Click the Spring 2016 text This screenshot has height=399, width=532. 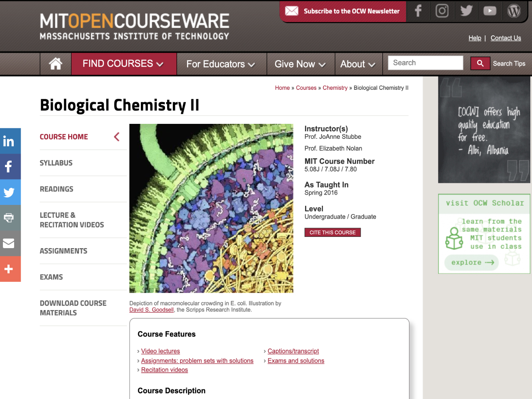coord(321,192)
